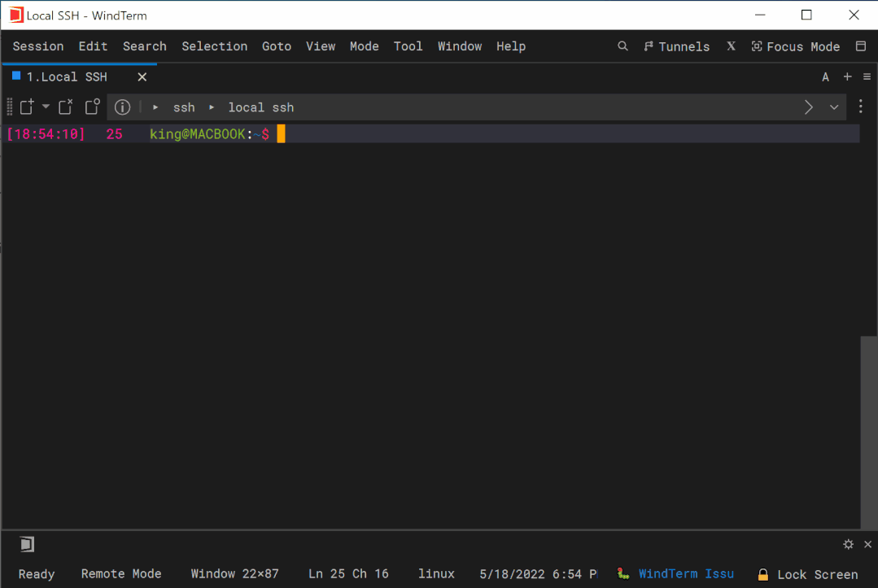
Task: Close the Local SSH tab
Action: click(142, 77)
